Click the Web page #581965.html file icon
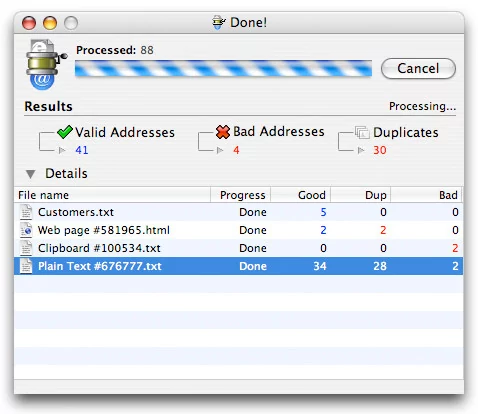Screen dimensions: 478x414 (26, 230)
